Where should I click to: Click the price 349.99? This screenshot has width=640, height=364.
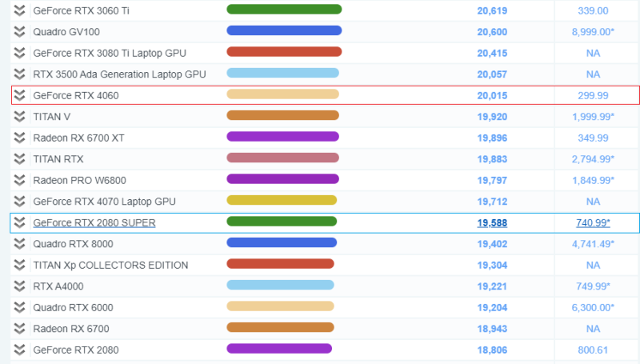point(593,138)
